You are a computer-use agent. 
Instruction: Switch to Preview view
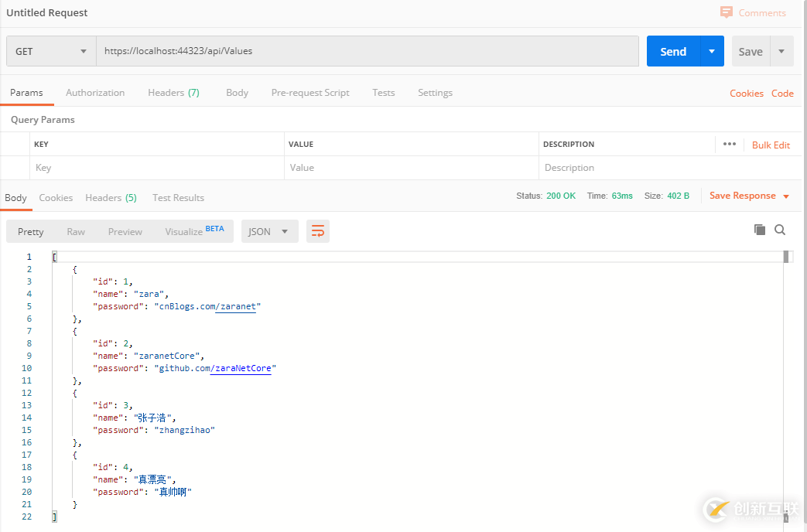125,231
